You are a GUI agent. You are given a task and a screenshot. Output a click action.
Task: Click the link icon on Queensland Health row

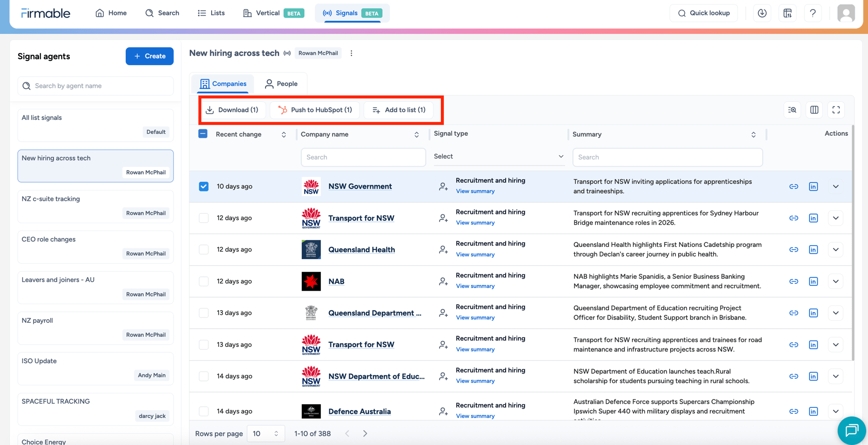tap(794, 249)
